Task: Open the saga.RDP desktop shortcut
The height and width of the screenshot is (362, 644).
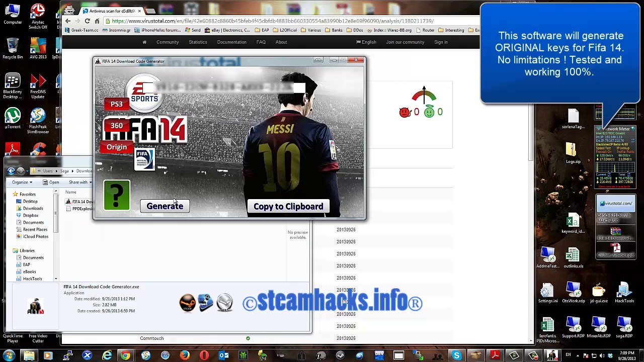Action: (x=624, y=328)
